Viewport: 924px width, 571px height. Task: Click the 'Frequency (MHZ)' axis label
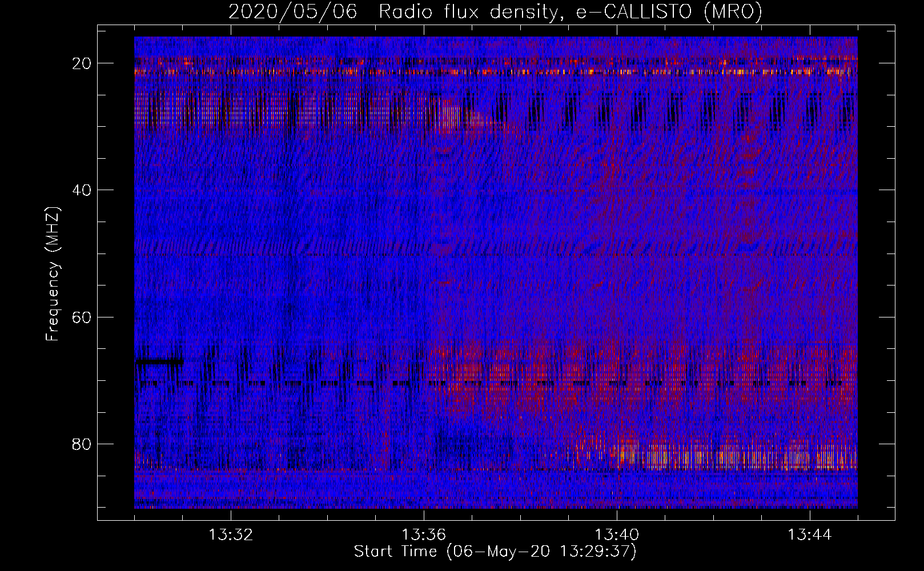53,274
